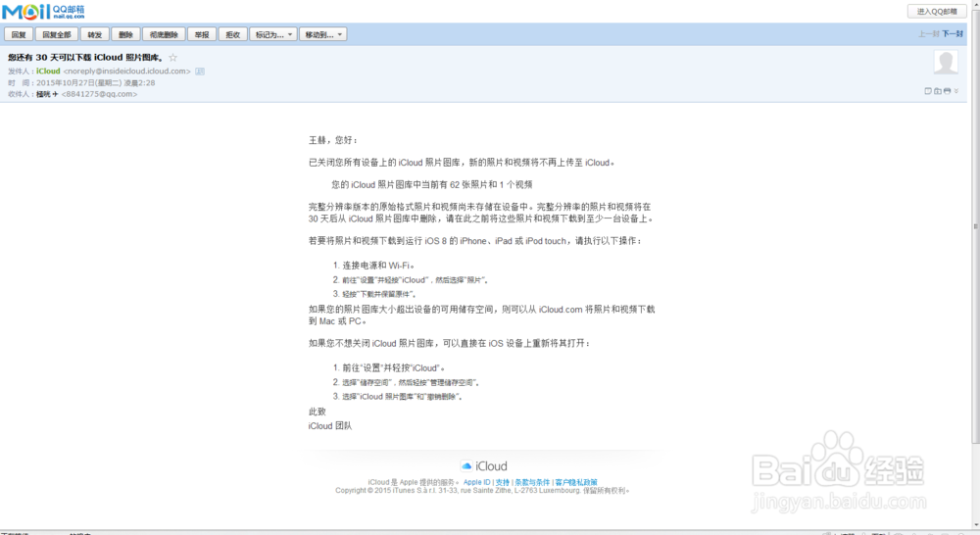The height and width of the screenshot is (535, 980).
Task: Open the 移动到... dropdown
Action: (323, 35)
